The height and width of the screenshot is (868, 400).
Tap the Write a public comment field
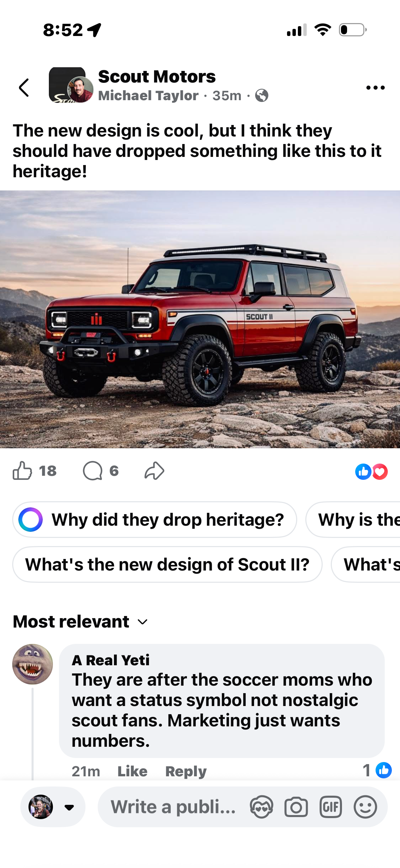point(173,807)
